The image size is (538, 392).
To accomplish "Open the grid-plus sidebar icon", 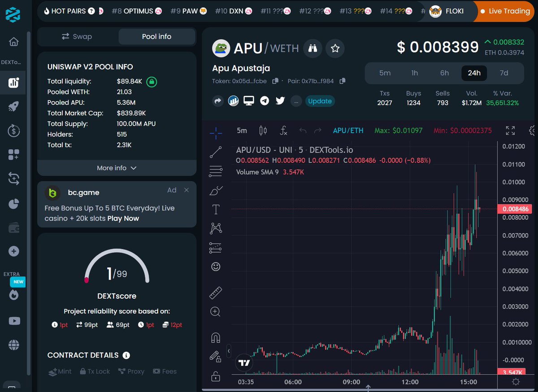I will tap(13, 155).
